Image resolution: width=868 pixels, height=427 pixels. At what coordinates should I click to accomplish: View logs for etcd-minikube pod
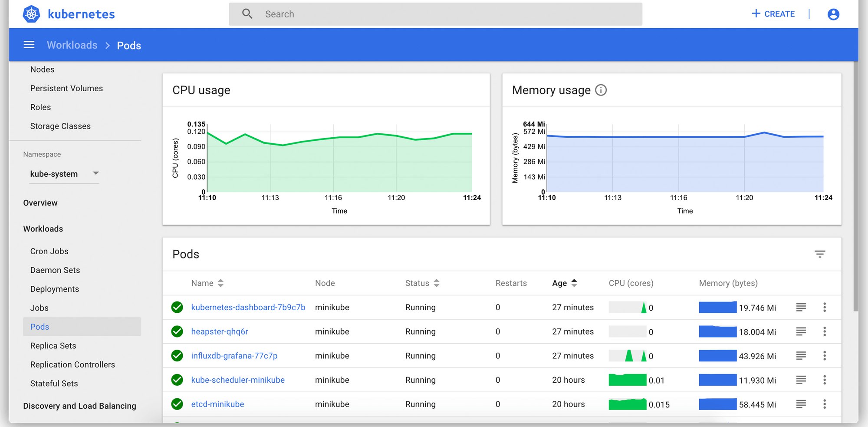click(x=801, y=404)
